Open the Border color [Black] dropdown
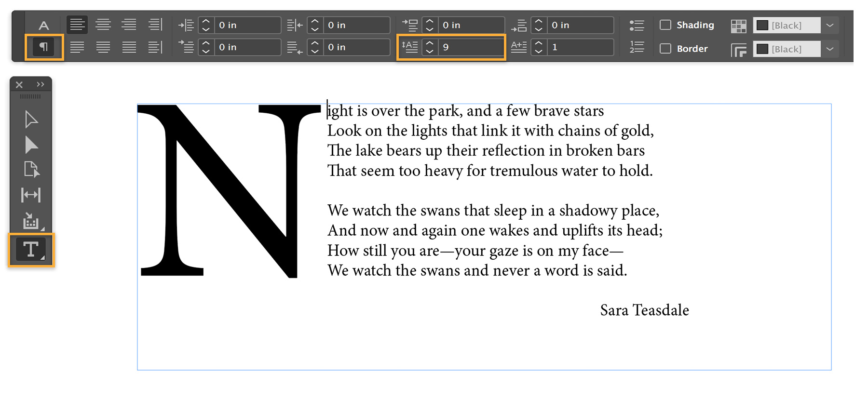Viewport: 868px width, 412px height. [830, 49]
